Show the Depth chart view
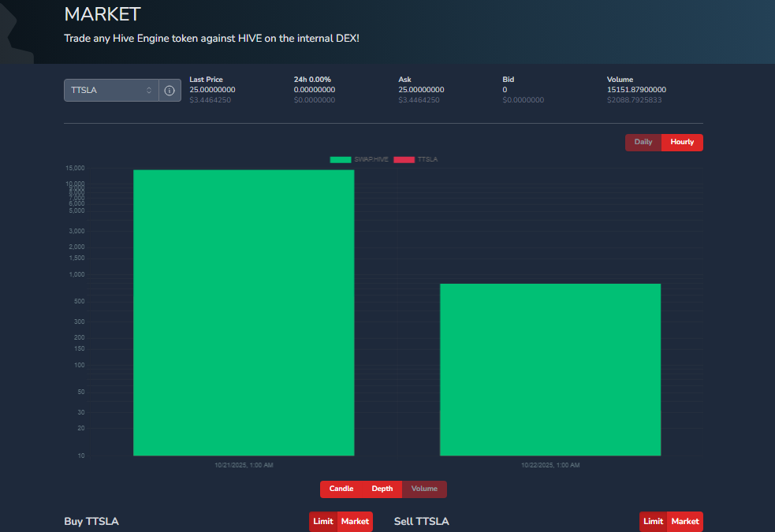Screen dimensions: 775x532 pyautogui.click(x=382, y=489)
